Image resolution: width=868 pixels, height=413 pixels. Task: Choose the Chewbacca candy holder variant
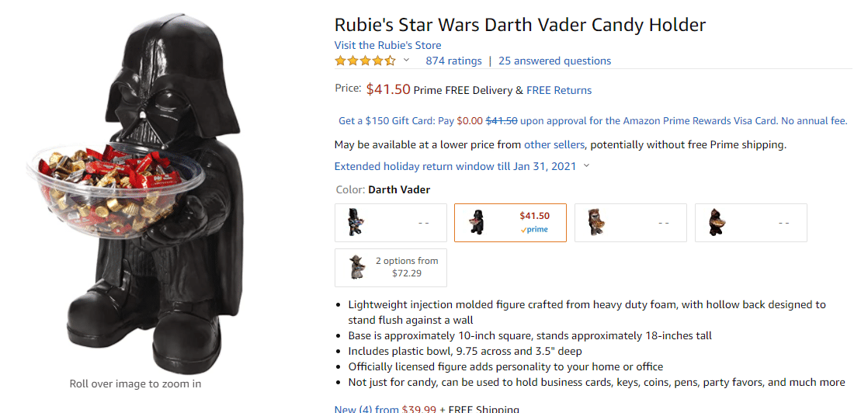tap(630, 223)
